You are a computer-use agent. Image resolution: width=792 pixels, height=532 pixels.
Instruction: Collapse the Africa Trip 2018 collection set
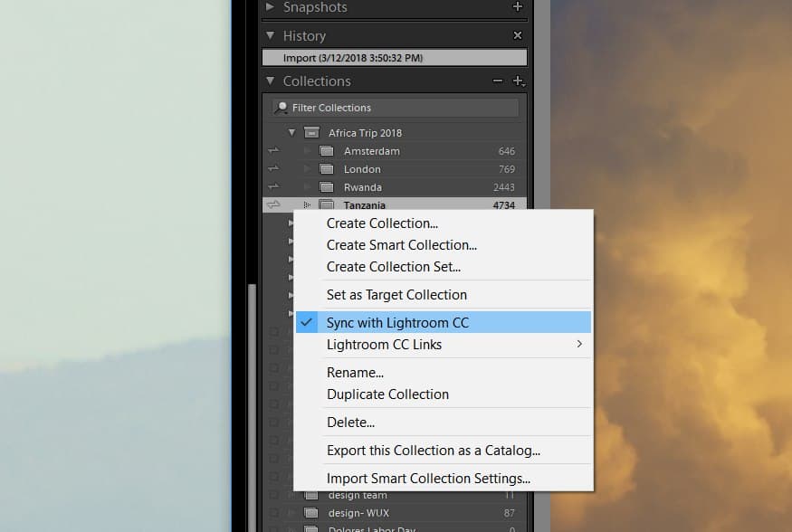tap(291, 133)
